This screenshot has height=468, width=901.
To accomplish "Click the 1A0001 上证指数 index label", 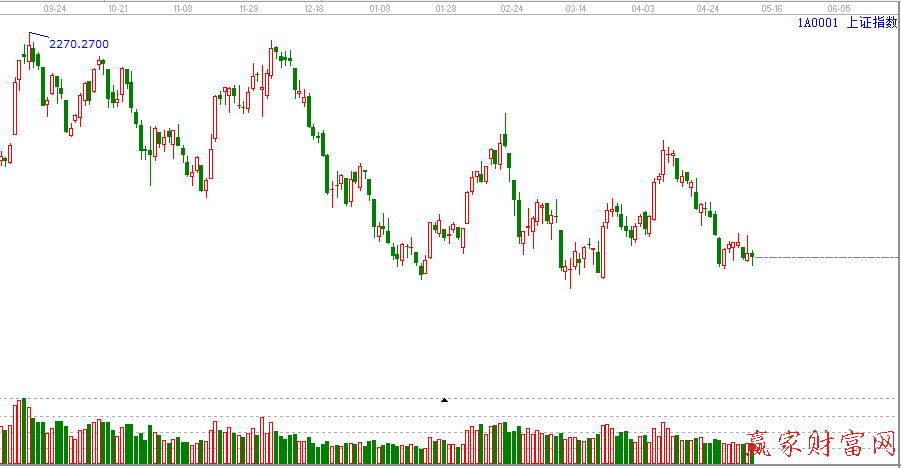I will click(x=846, y=22).
